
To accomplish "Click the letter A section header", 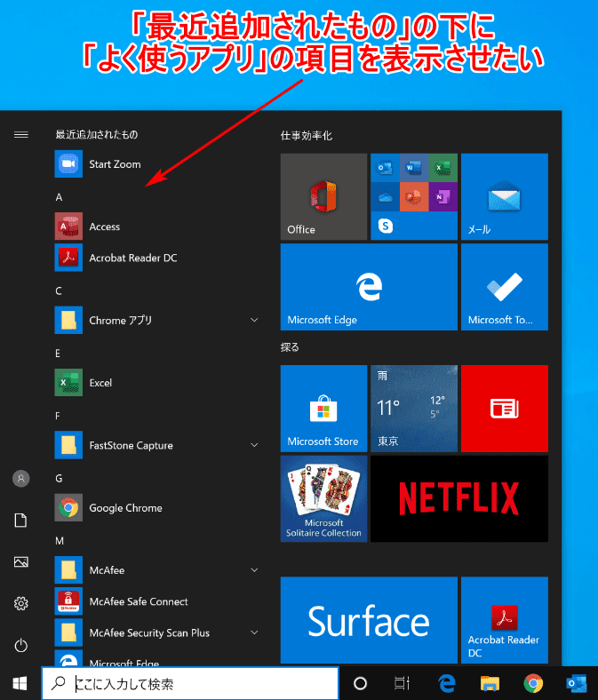I will (x=59, y=197).
